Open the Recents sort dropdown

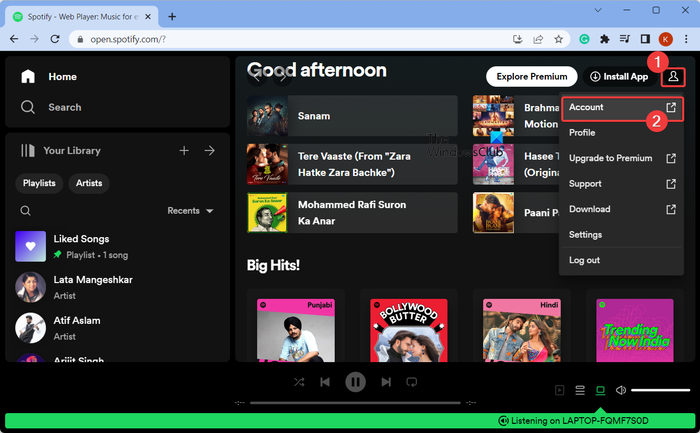190,211
